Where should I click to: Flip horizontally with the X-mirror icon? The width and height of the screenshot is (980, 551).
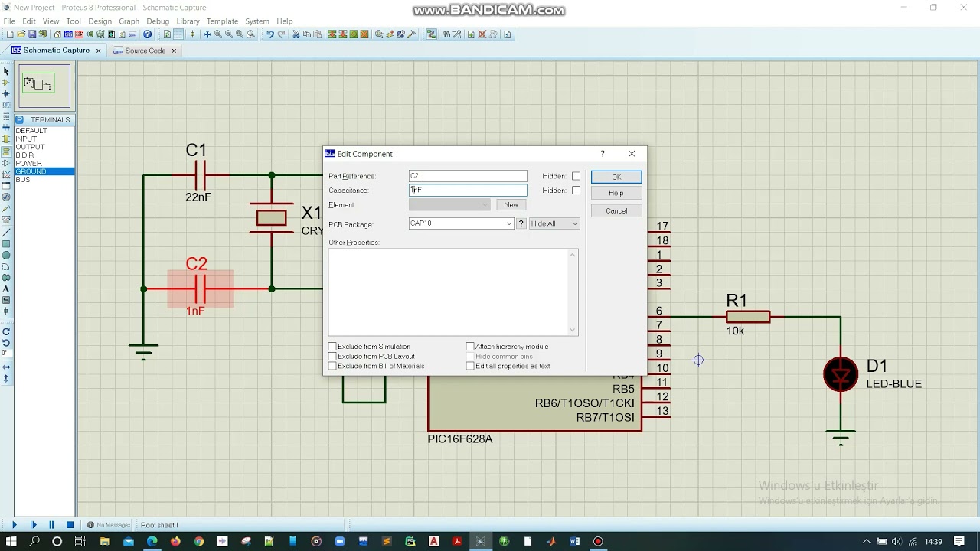click(x=6, y=367)
